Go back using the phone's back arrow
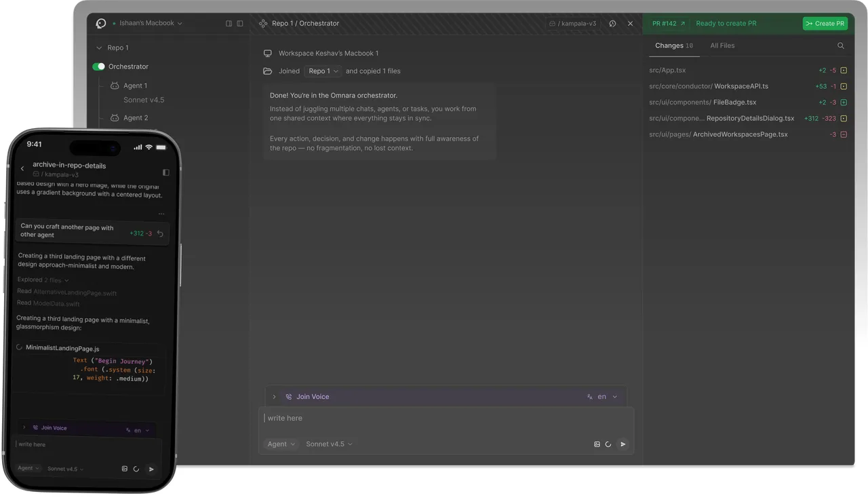 tap(22, 168)
